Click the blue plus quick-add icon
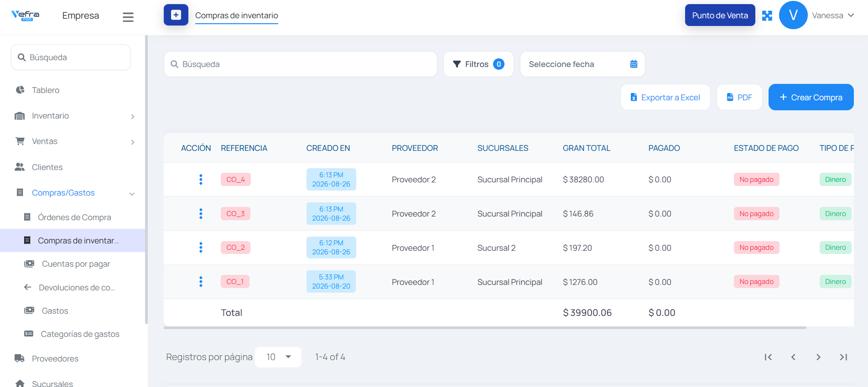This screenshot has height=387, width=868. [x=176, y=15]
